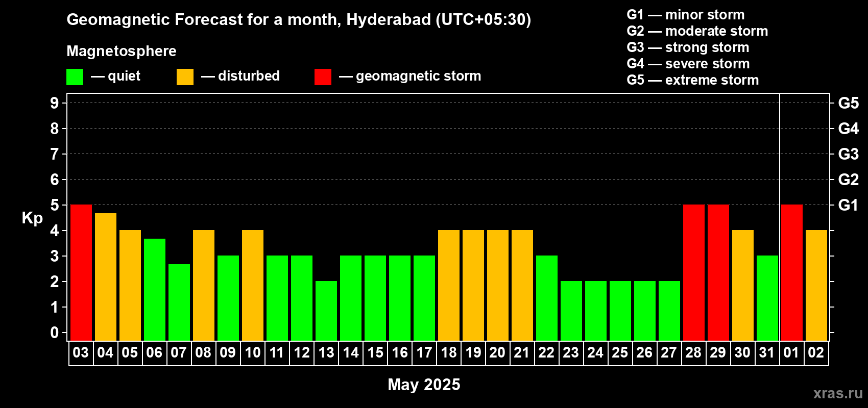Viewport: 868px width, 408px height.
Task: Click the green quiet legend swatch
Action: point(75,76)
